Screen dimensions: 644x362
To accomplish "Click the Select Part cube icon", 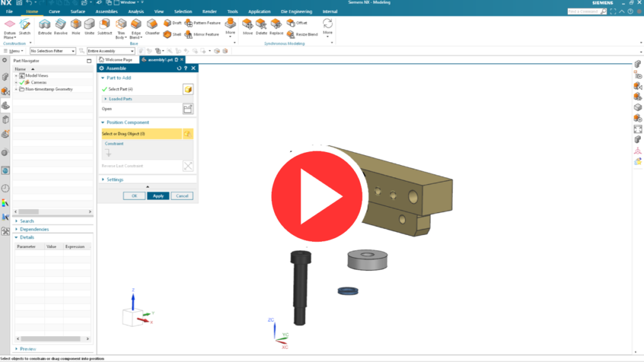I will coord(187,89).
